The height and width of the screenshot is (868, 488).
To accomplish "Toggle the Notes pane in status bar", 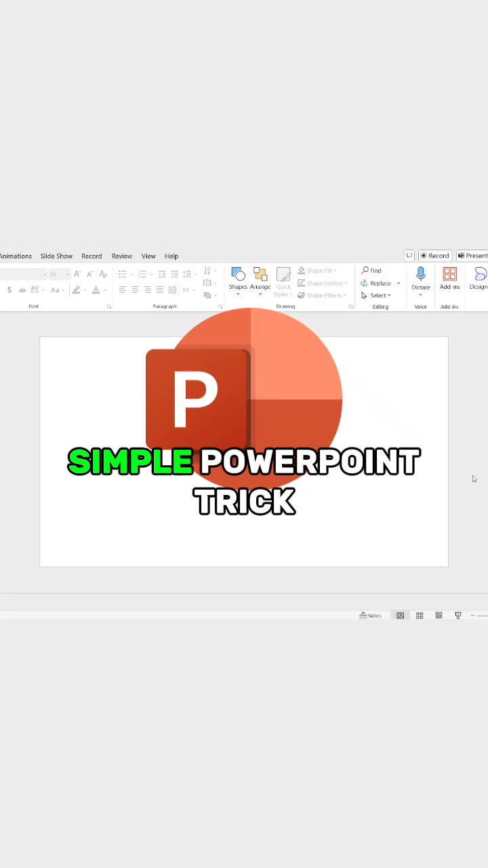I will 371,616.
